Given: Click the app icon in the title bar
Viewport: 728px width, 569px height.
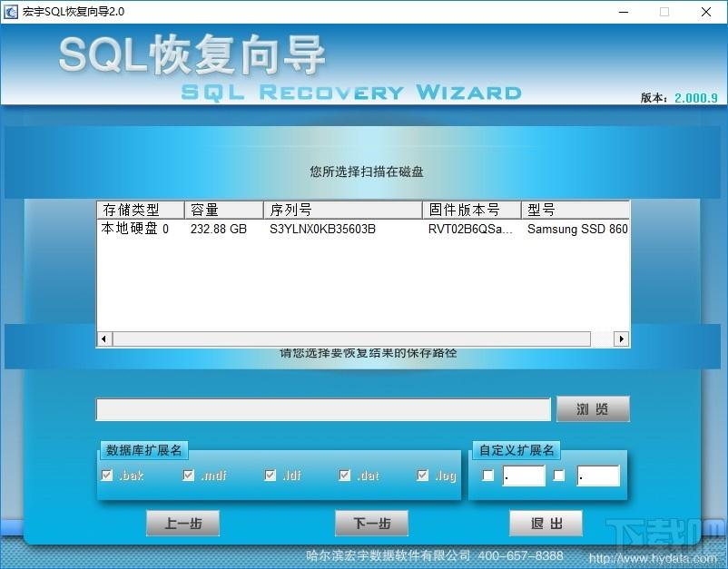Looking at the screenshot, I should click(10, 12).
